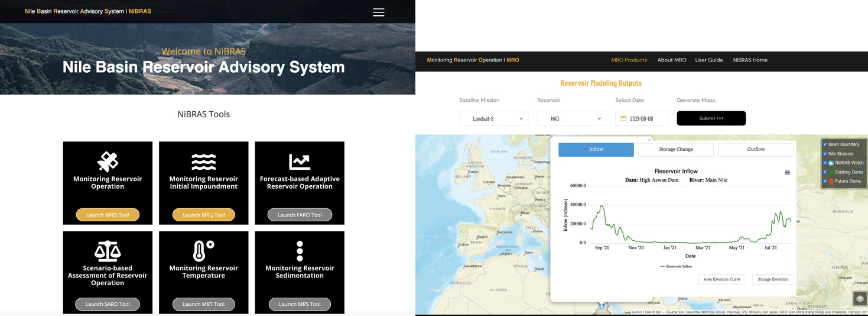Open the hamburger menu in NiBRAS header
The height and width of the screenshot is (316, 868).
(x=379, y=12)
